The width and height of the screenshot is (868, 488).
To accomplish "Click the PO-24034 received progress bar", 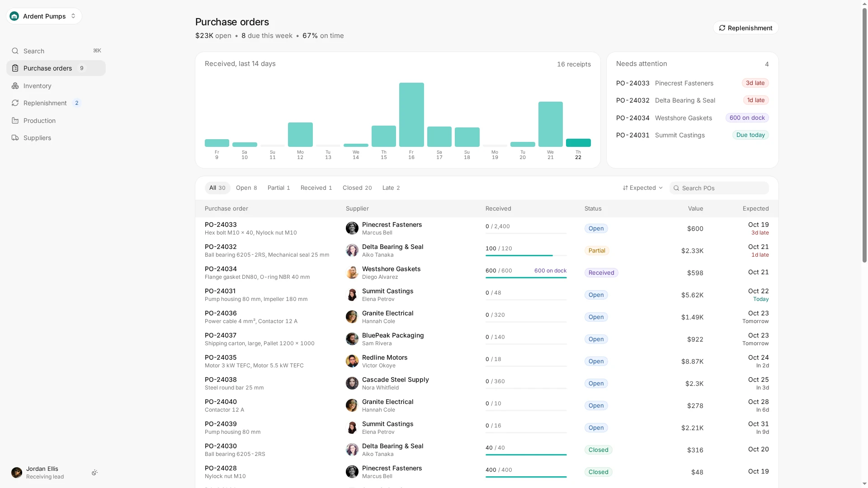I will [x=526, y=278].
